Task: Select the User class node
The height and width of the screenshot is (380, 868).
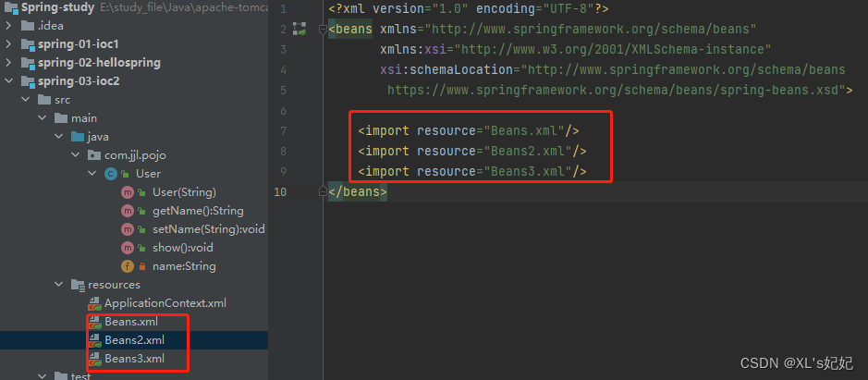Action: (x=148, y=174)
